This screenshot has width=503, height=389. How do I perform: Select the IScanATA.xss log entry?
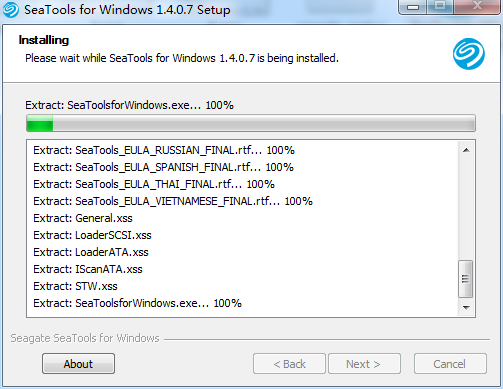coord(88,269)
